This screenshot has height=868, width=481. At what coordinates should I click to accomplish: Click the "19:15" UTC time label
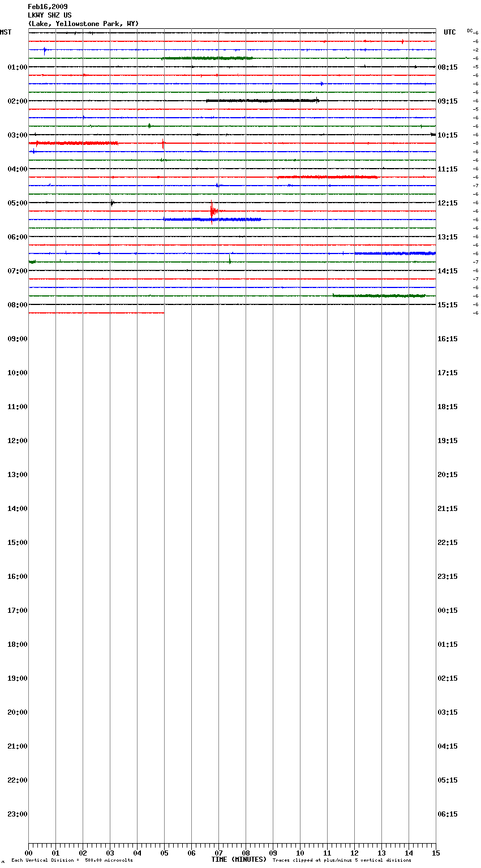click(448, 441)
